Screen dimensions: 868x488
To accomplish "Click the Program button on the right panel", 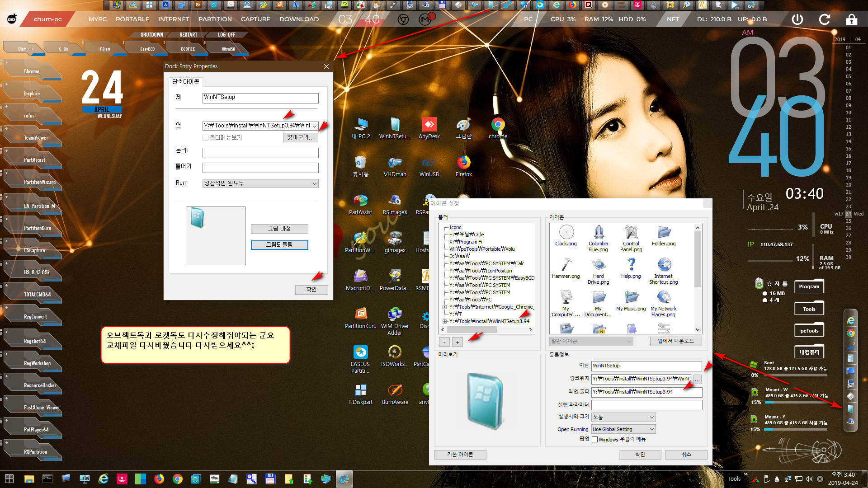I will 809,286.
